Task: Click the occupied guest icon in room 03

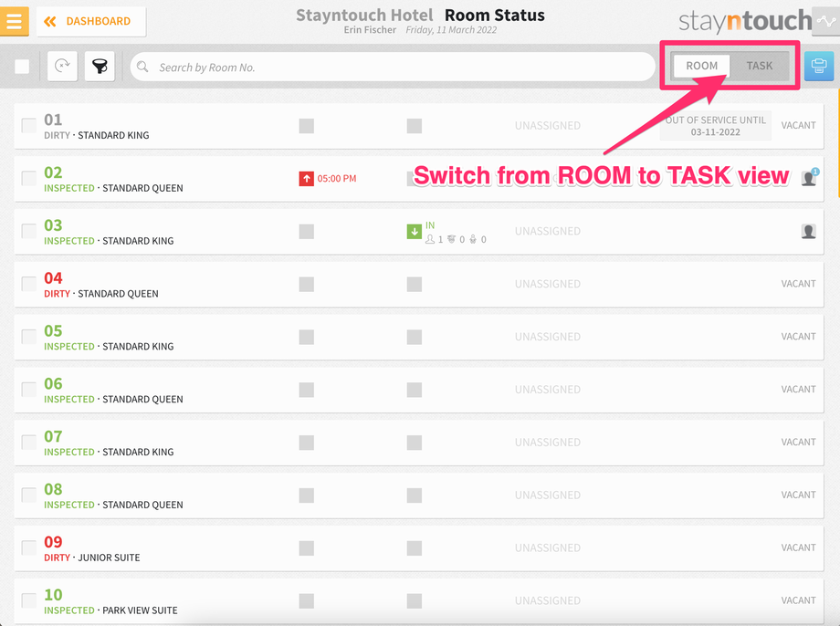Action: [x=808, y=232]
